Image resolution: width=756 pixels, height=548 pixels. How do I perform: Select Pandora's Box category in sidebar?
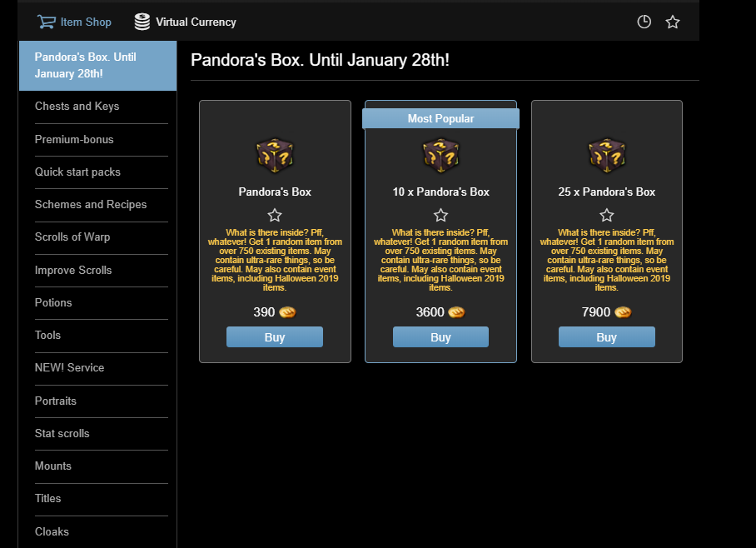[x=98, y=66]
